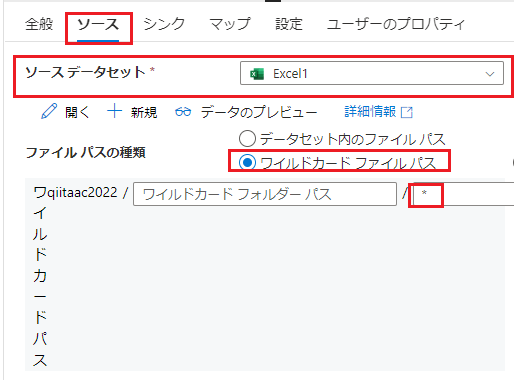Click the plus icon for a new dataset
The height and width of the screenshot is (380, 514).
point(114,111)
